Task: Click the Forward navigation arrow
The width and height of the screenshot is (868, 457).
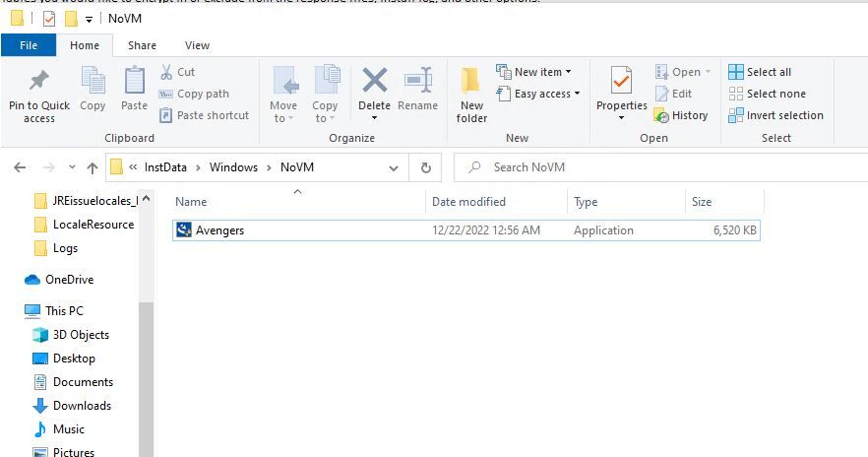Action: click(x=49, y=167)
